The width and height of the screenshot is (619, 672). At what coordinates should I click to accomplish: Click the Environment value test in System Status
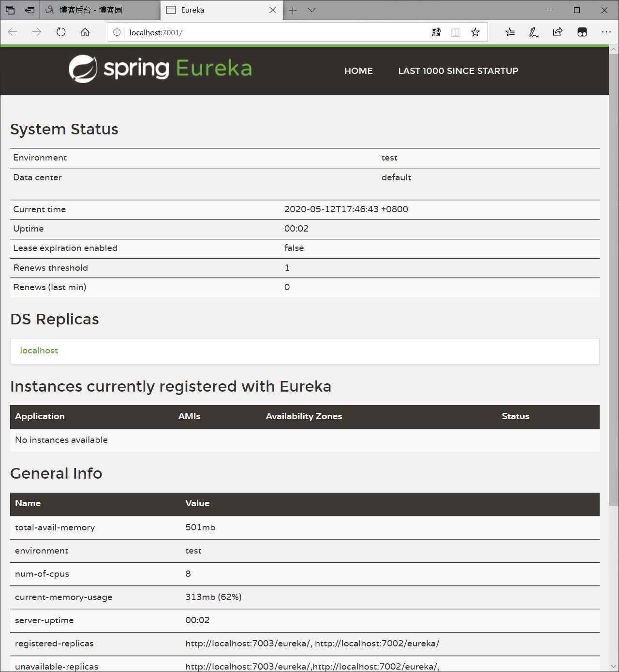tap(389, 158)
